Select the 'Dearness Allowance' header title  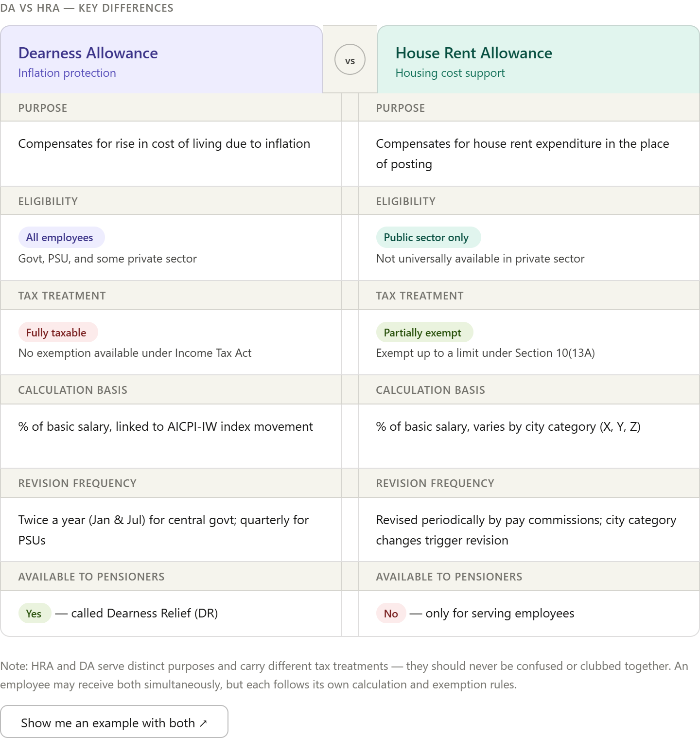[88, 53]
